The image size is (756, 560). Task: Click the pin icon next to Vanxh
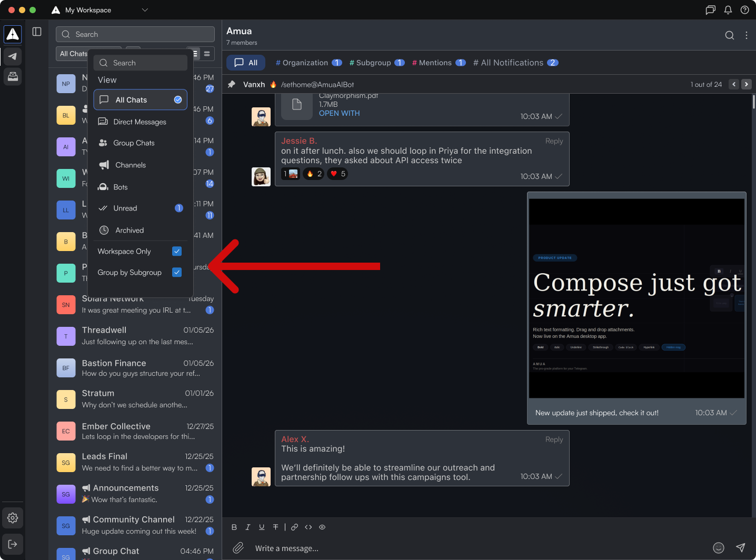pos(232,84)
